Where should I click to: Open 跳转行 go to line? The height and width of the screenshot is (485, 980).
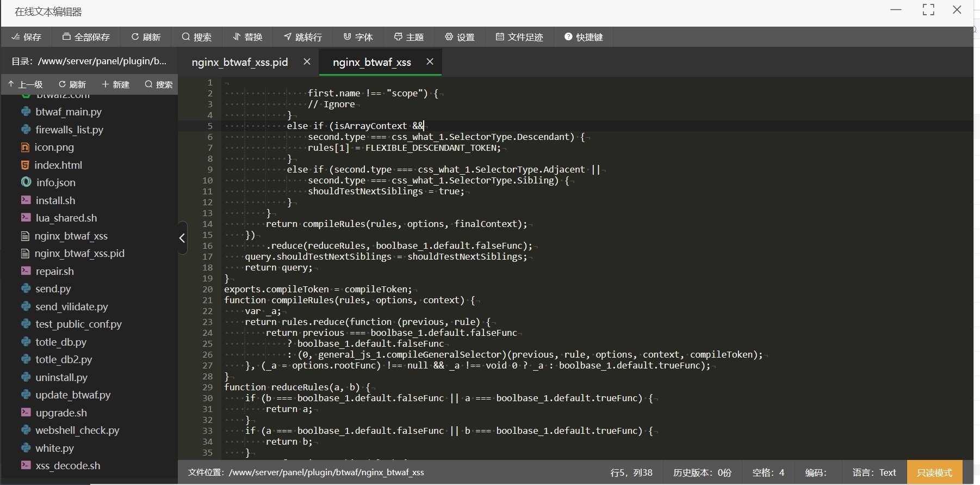click(303, 37)
